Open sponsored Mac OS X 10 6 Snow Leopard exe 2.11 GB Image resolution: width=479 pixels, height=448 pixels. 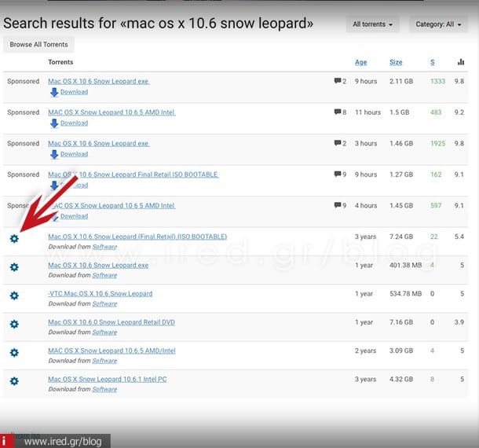tap(99, 81)
